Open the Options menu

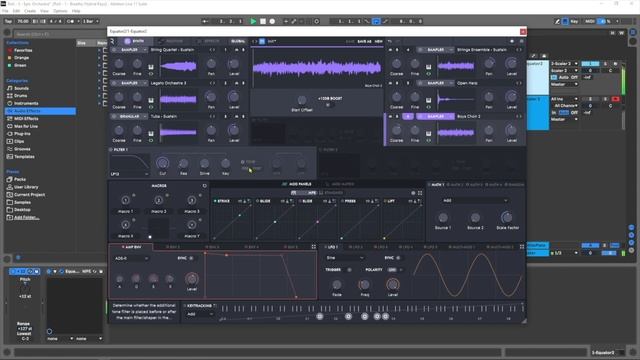60,11
